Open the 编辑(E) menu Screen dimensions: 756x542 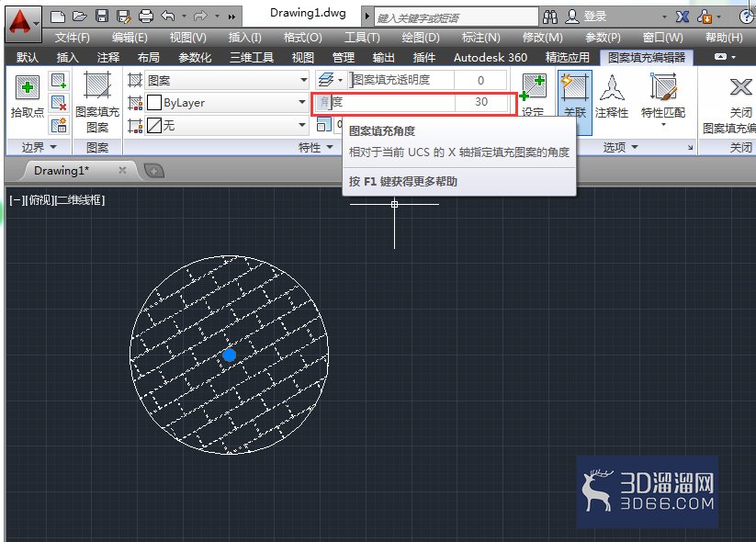[x=130, y=37]
